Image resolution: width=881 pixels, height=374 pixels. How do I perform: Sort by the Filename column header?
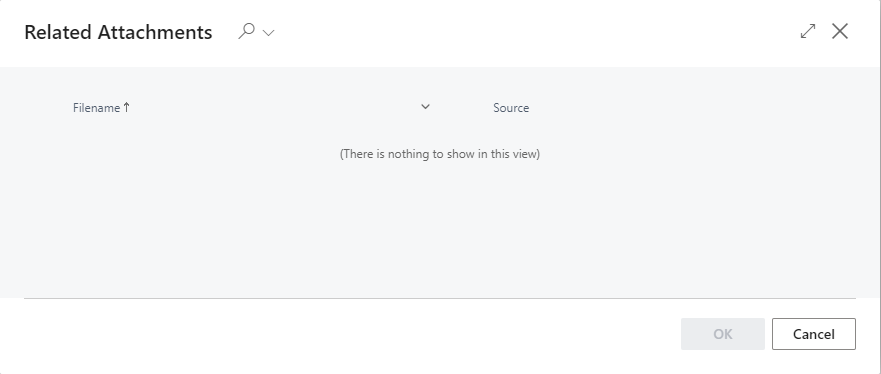(96, 108)
